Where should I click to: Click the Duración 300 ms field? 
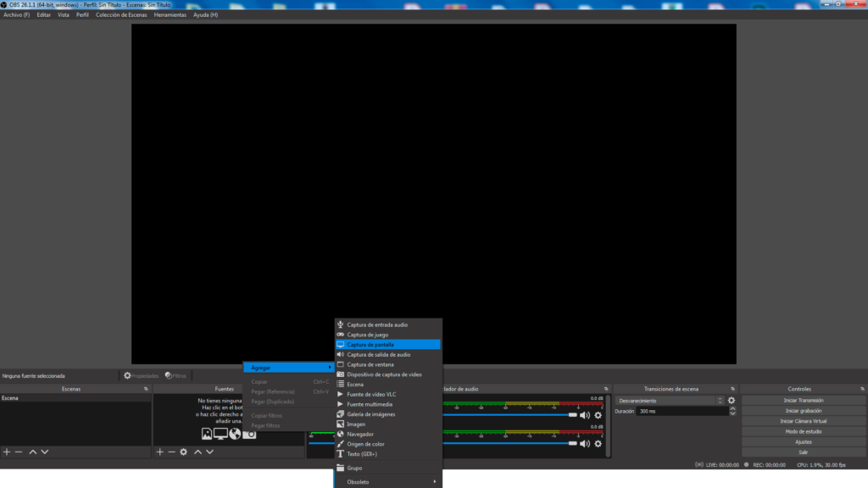coord(682,411)
